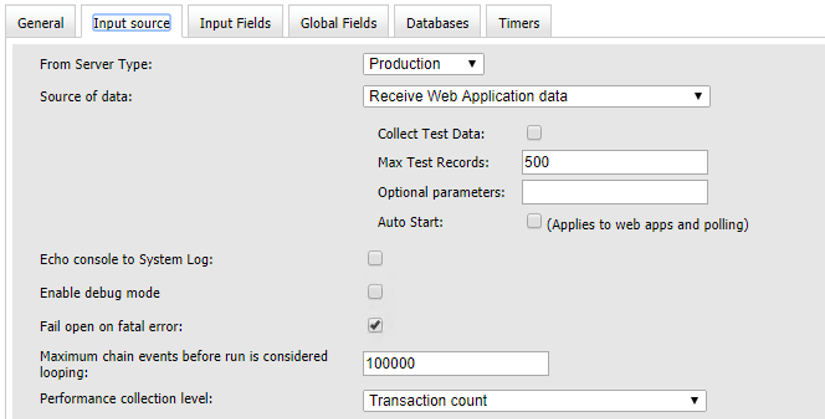Viewport: 825px width, 419px height.
Task: Click the 'Enable debug mode' label text
Action: 100,293
